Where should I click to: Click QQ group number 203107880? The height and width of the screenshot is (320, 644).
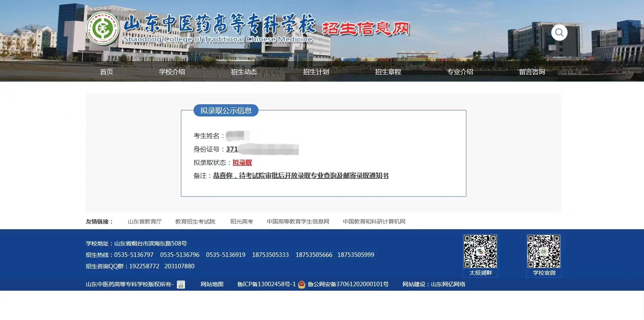179,266
